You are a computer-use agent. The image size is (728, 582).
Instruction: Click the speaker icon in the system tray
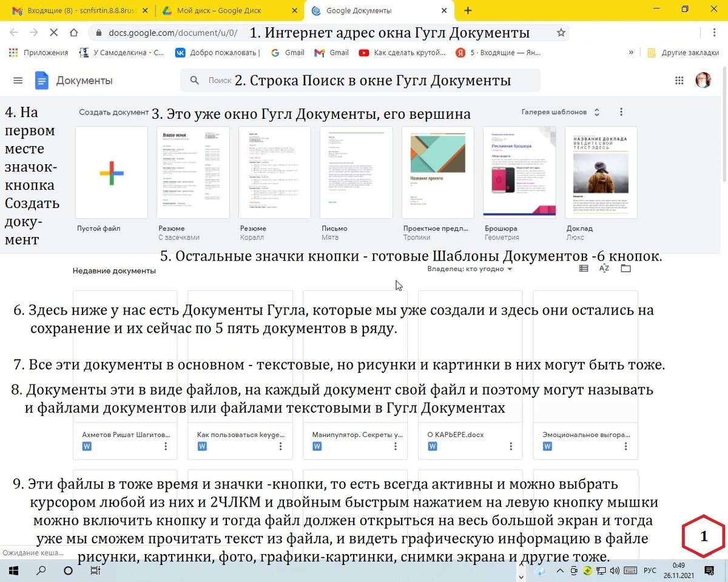click(x=615, y=570)
